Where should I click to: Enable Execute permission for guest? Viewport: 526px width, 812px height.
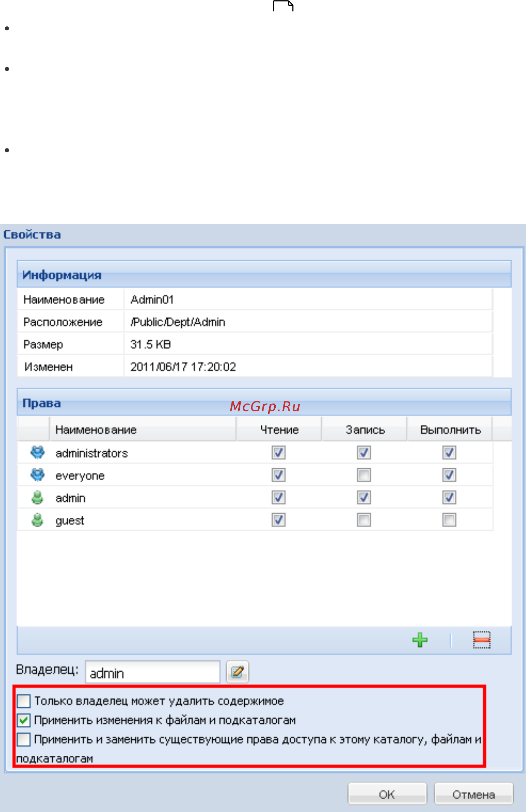point(449,520)
